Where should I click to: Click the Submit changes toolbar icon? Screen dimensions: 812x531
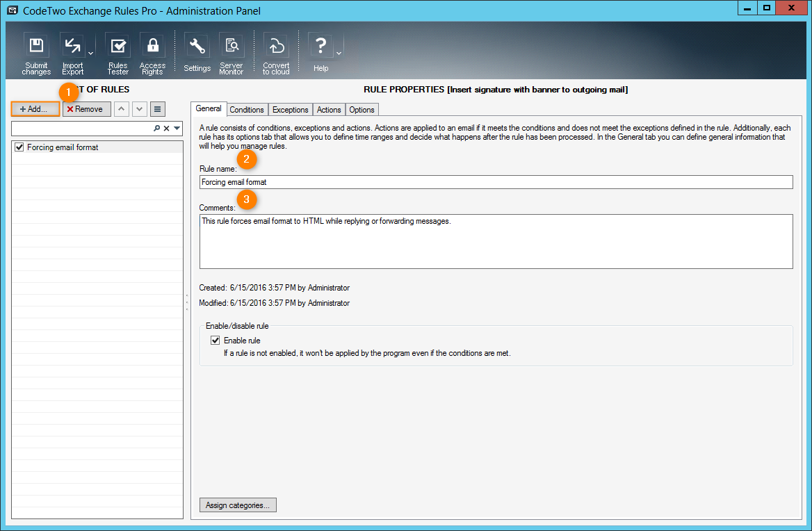[36, 54]
